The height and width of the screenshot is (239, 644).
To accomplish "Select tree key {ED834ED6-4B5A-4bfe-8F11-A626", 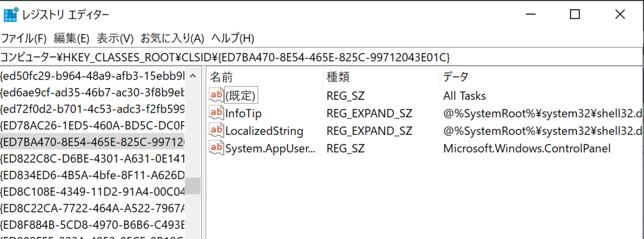I will 92,176.
